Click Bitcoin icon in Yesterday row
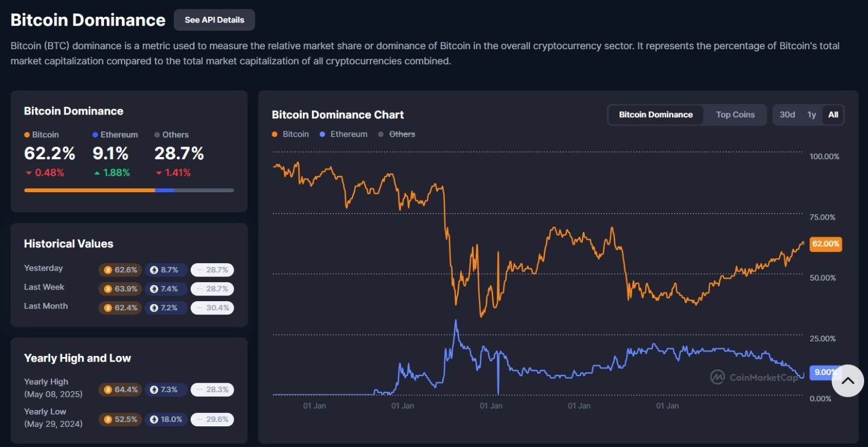This screenshot has width=868, height=447. click(x=108, y=270)
